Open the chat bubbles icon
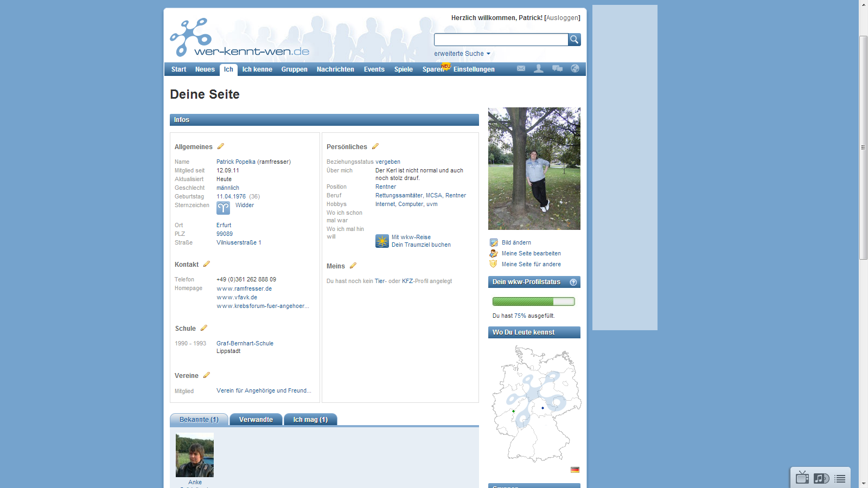Screen dimensions: 868x488 557,68
